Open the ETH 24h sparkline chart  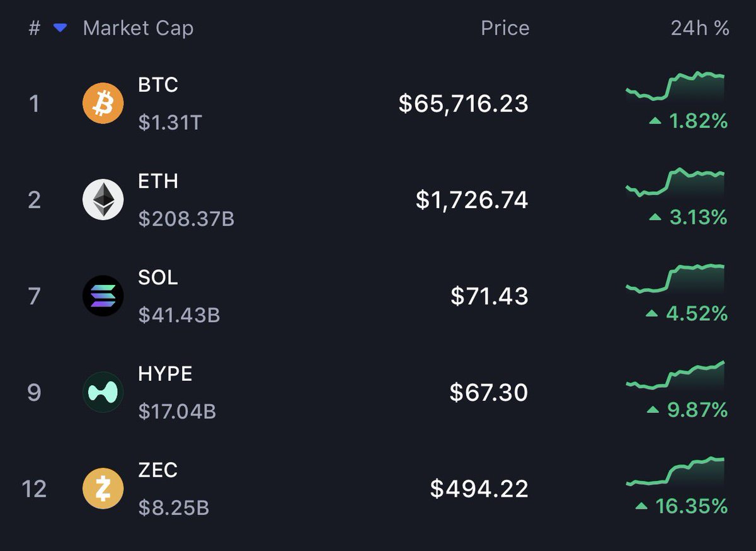[675, 183]
